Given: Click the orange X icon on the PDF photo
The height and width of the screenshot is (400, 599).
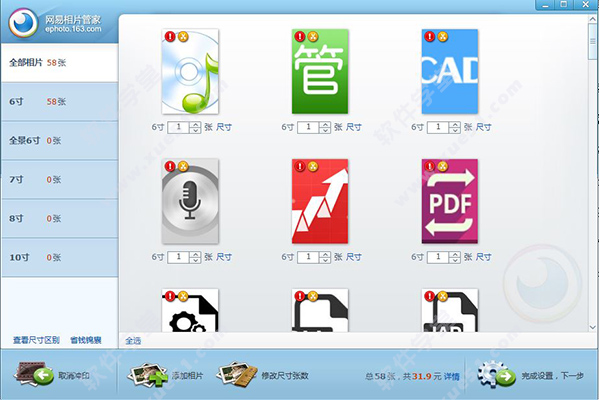Looking at the screenshot, I should (x=443, y=166).
